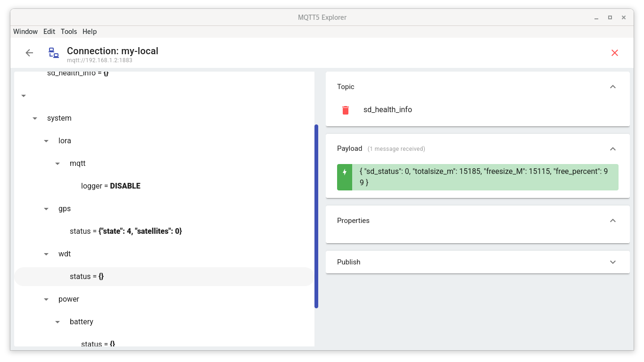Select gps status topic entry
644x362 pixels.
coord(125,231)
